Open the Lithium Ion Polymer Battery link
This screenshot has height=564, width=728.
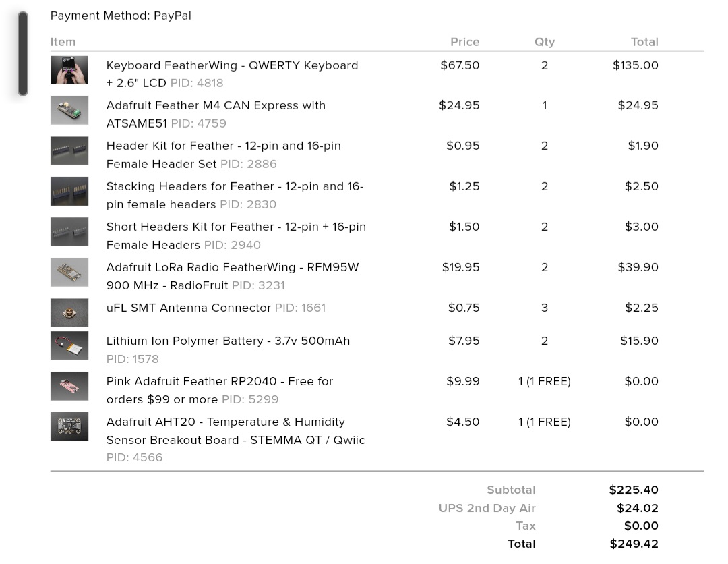tap(228, 341)
